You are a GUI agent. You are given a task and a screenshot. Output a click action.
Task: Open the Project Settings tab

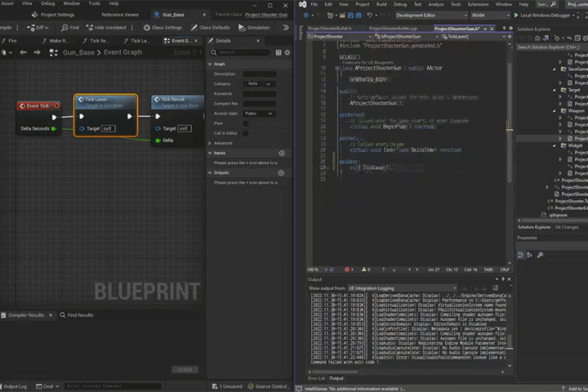tap(53, 15)
